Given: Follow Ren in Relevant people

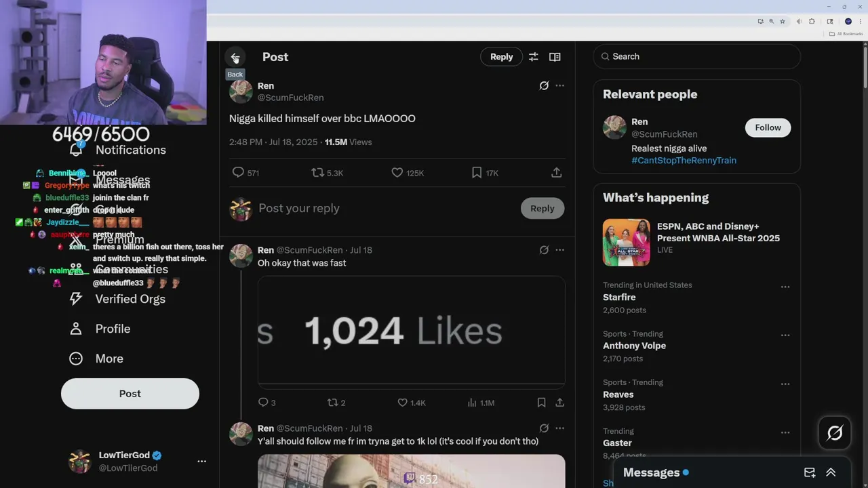Looking at the screenshot, I should 768,127.
